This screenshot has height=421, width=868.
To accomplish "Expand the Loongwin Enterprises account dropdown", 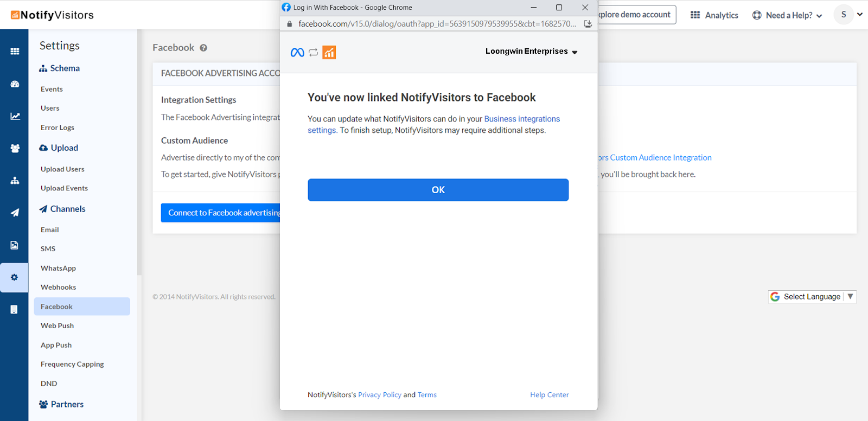I will tap(531, 52).
